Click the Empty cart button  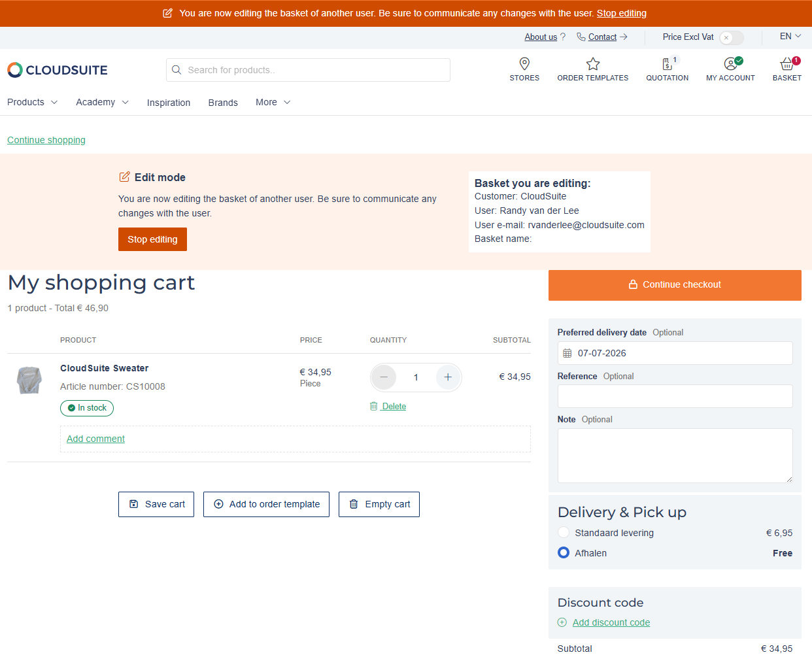click(379, 504)
